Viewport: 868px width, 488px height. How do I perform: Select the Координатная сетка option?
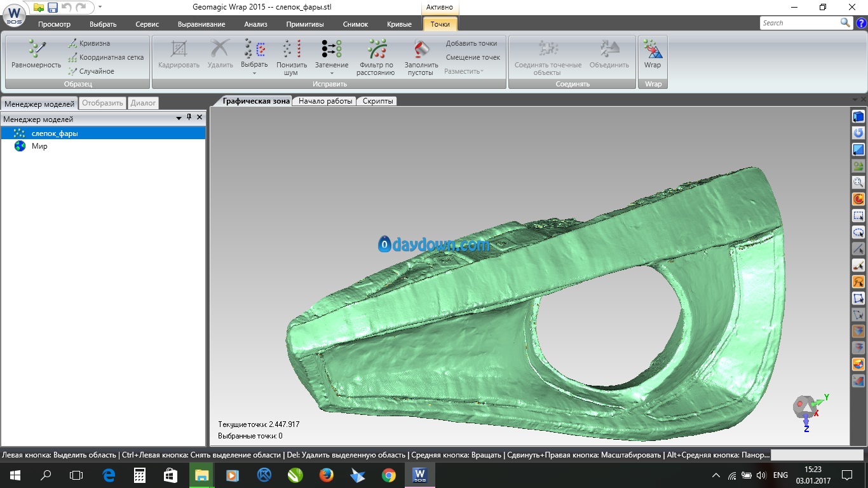click(106, 57)
